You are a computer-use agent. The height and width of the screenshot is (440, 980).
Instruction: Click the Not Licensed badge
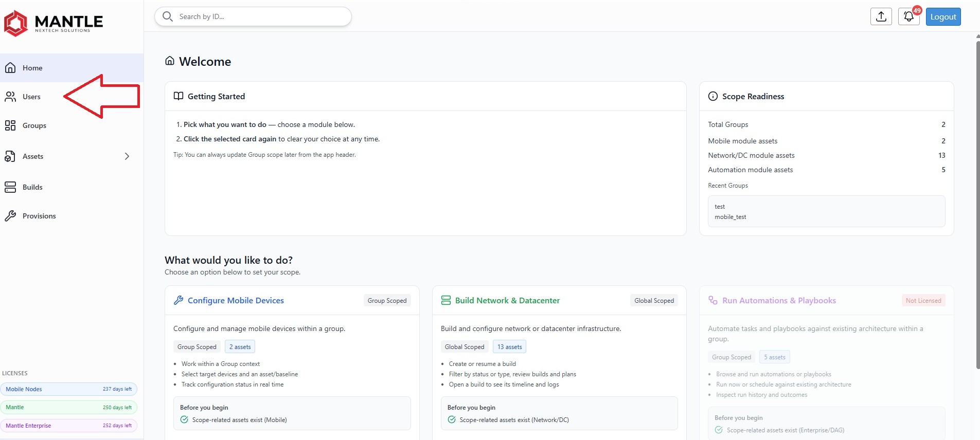[923, 300]
